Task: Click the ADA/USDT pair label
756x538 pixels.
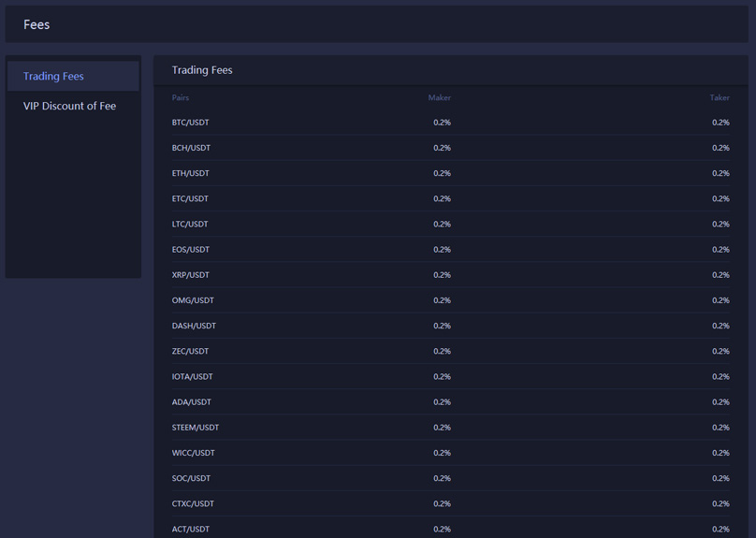Action: (x=192, y=402)
